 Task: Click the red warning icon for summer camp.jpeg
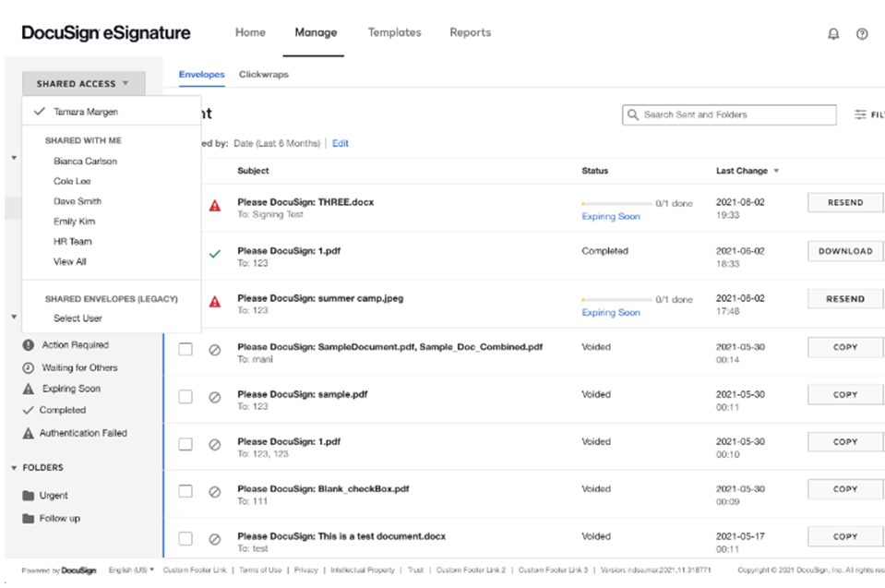click(x=215, y=302)
